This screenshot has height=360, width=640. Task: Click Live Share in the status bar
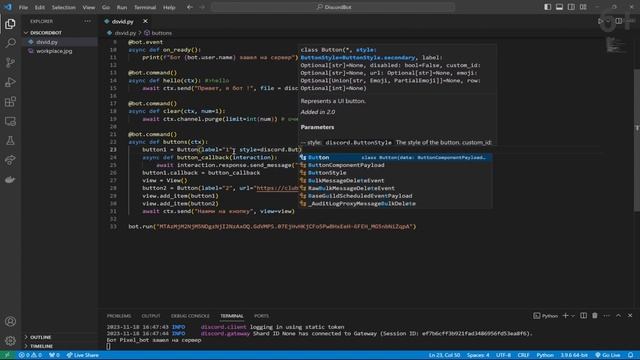click(x=83, y=355)
